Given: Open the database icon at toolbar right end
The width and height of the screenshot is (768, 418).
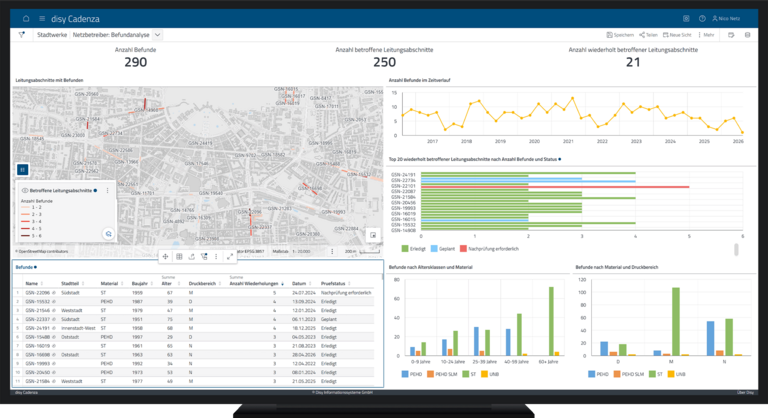Looking at the screenshot, I should 747,35.
